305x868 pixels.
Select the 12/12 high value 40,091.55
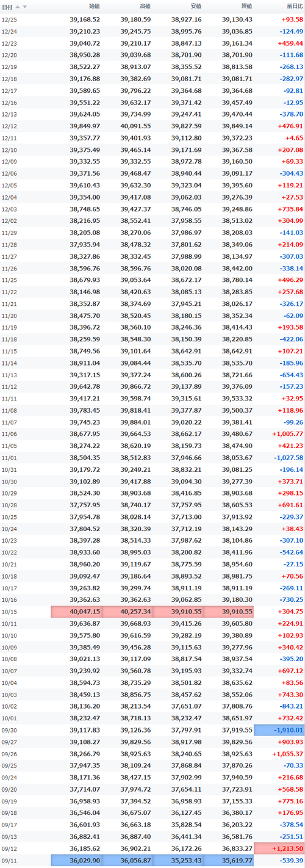pos(135,126)
